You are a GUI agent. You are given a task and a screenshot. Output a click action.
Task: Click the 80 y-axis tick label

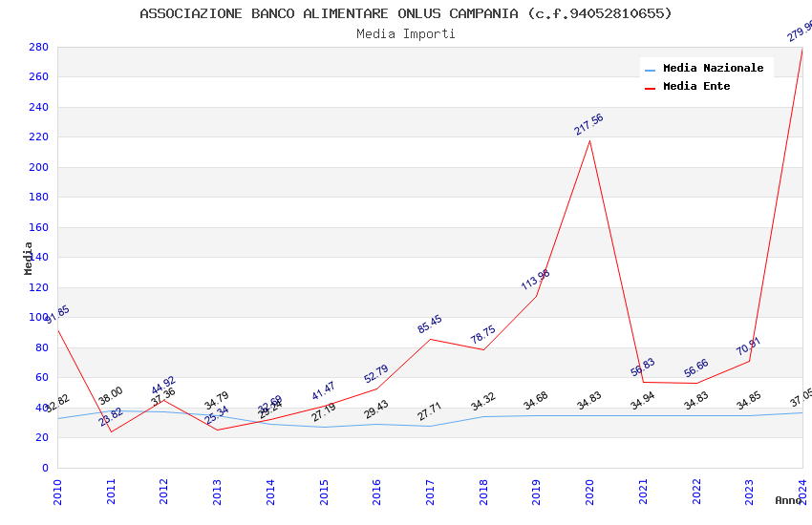[x=41, y=347]
